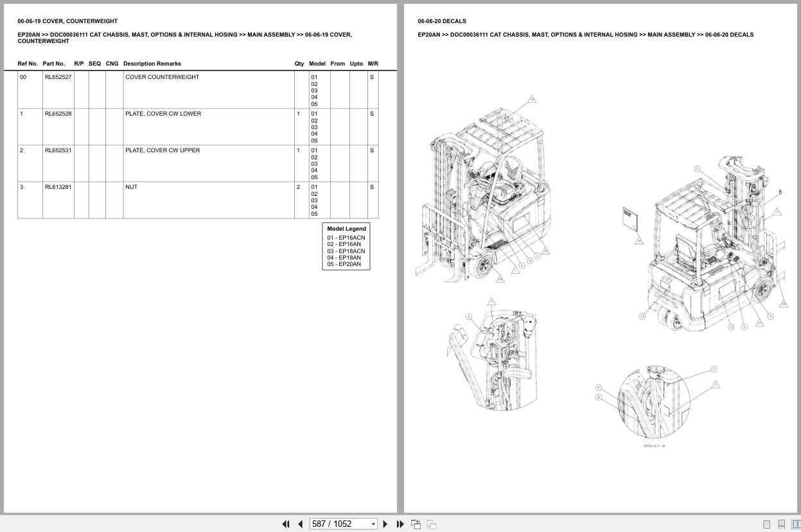Screen dimensions: 801x532
Task: Click the page number field 587 / 1052
Action: [339, 524]
